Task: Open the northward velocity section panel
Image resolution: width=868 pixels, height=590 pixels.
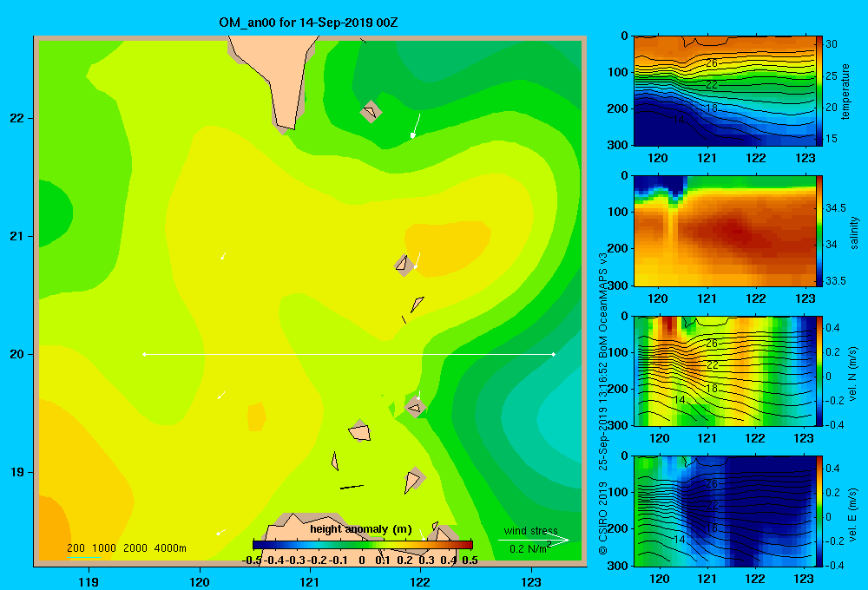Action: click(725, 370)
